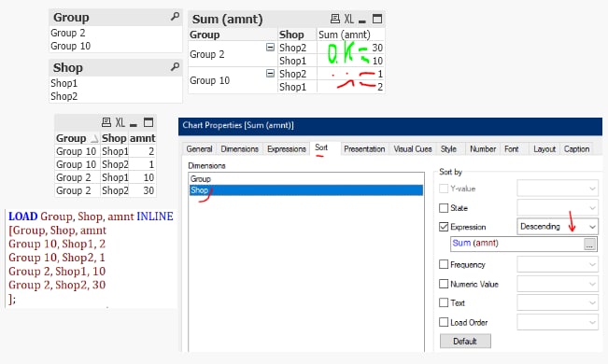Enable Numeric Value sort checkbox
This screenshot has width=608, height=364.
444,284
